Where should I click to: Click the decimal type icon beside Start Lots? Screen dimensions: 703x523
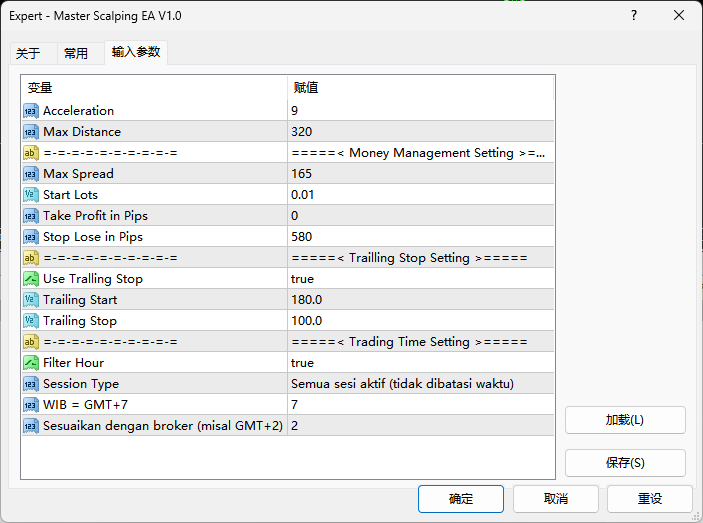[x=31, y=195]
